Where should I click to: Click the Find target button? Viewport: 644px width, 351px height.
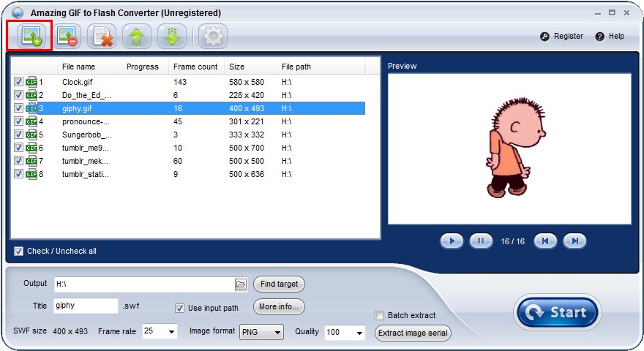[279, 284]
